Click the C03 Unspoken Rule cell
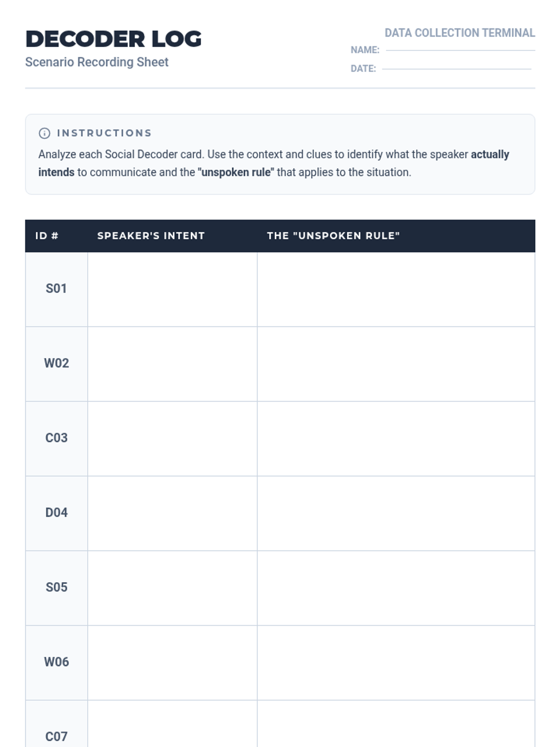 pos(396,439)
